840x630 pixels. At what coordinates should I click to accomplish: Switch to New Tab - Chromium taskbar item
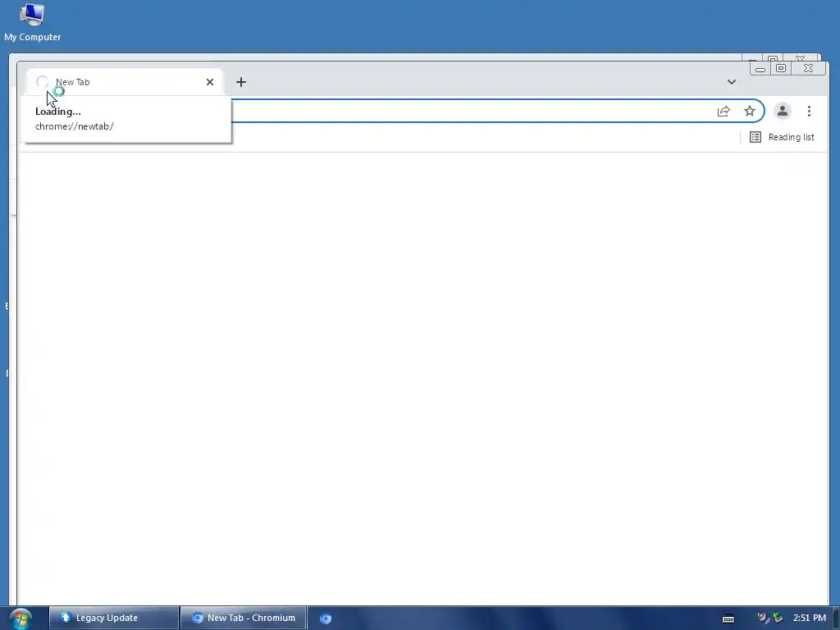point(244,618)
